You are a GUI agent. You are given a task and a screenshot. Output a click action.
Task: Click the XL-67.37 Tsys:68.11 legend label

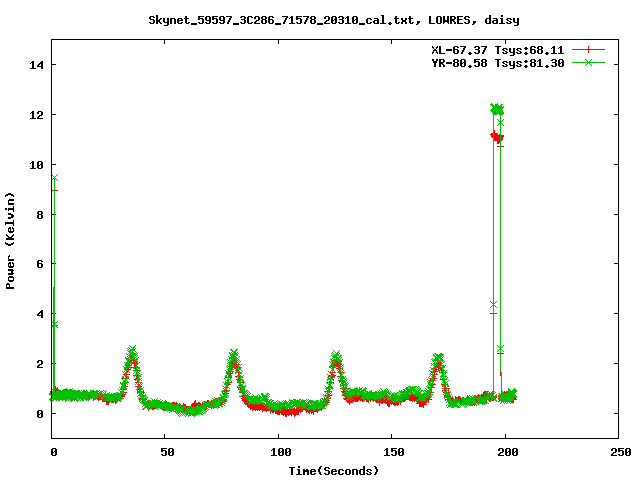tap(498, 50)
